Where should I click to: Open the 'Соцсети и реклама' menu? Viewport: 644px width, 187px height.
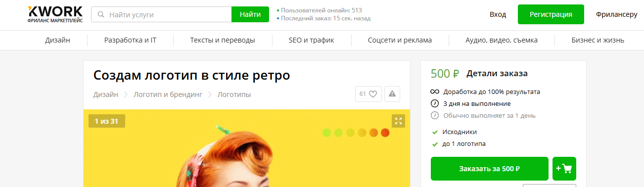pyautogui.click(x=400, y=41)
